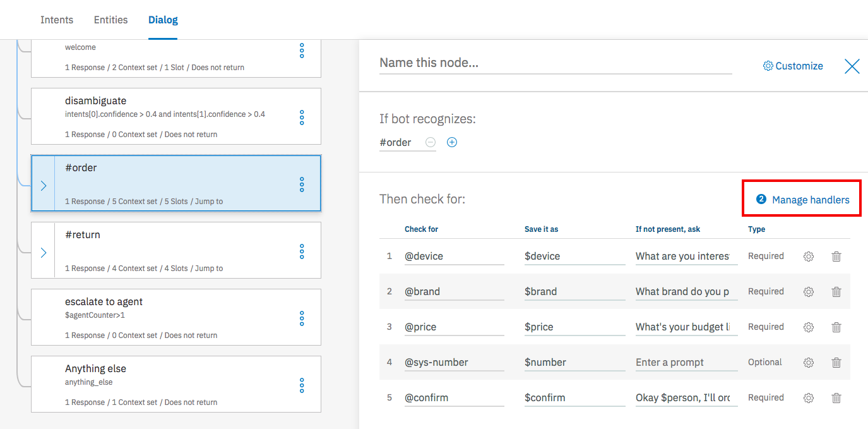Delete the @confirm slot with its trash icon
The width and height of the screenshot is (868, 429).
[x=836, y=397]
